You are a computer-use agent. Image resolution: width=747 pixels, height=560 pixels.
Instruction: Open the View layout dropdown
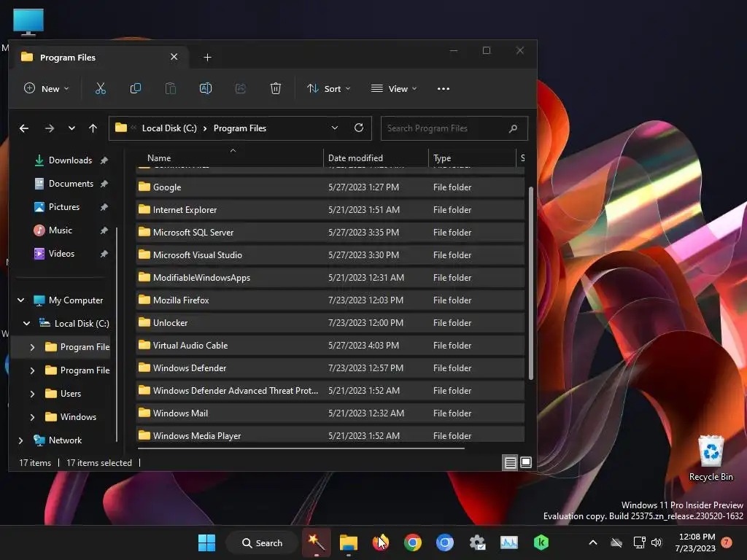click(394, 88)
